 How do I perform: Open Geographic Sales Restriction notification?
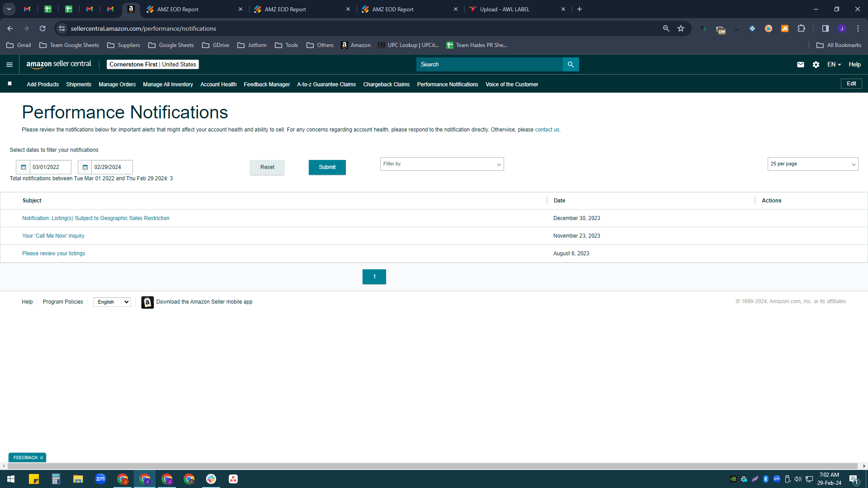click(x=96, y=218)
